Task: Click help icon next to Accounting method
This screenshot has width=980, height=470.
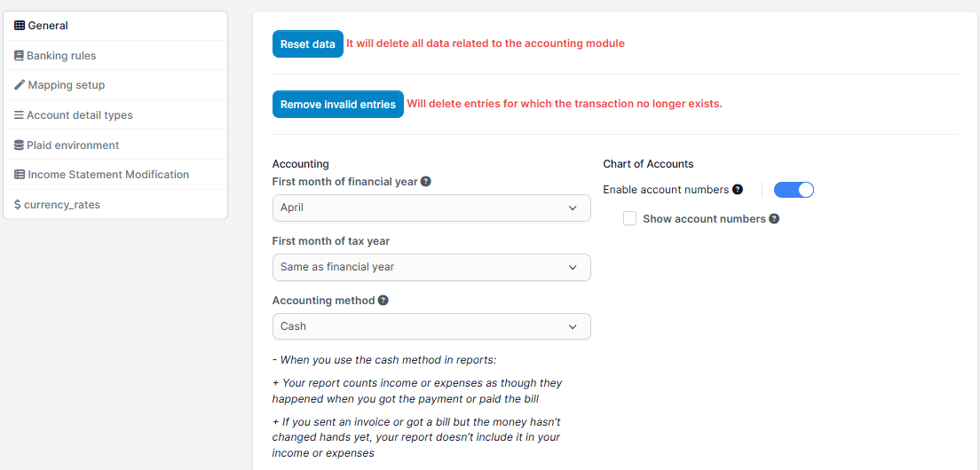Action: click(x=383, y=301)
